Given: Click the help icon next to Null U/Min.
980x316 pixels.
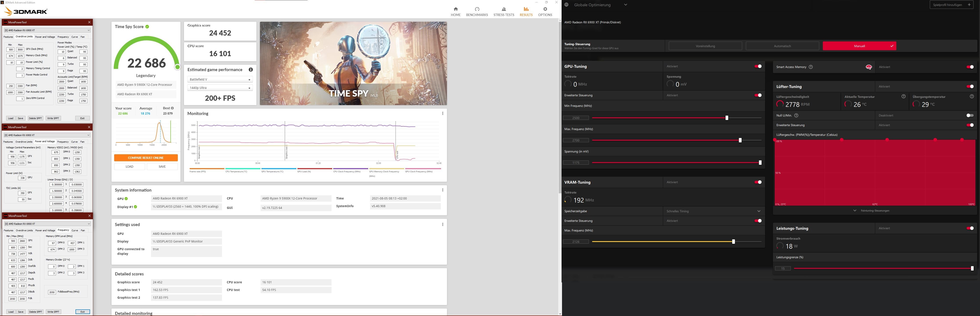Looking at the screenshot, I should pos(796,115).
